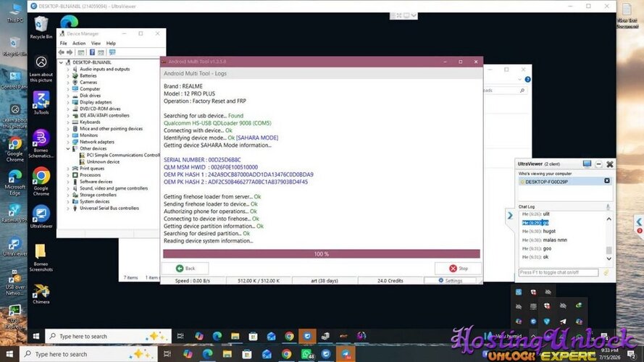Open the UltraViewer toolbar dropdown at top

pos(414,16)
